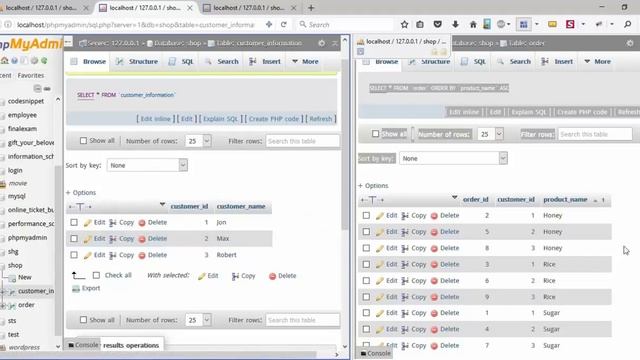
Task: Click Copy icon for customer Max row
Action: click(113, 239)
